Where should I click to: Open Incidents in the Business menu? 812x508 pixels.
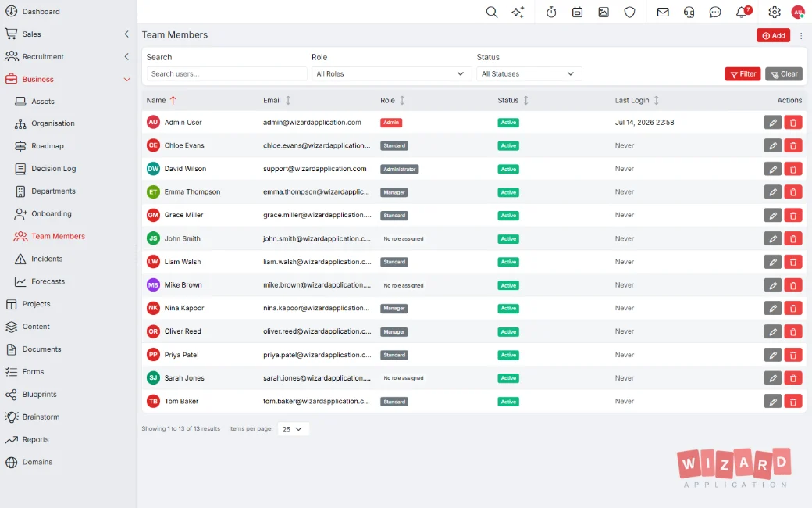47,259
